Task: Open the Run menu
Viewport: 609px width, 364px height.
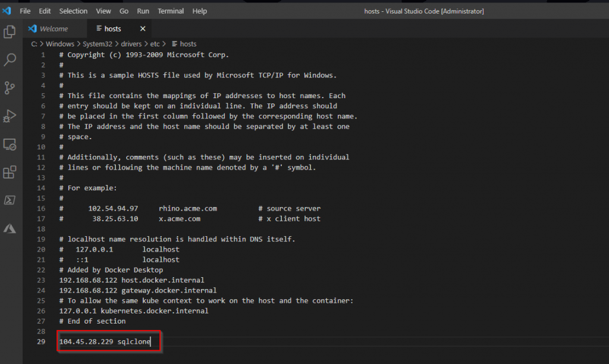Action: [x=143, y=11]
